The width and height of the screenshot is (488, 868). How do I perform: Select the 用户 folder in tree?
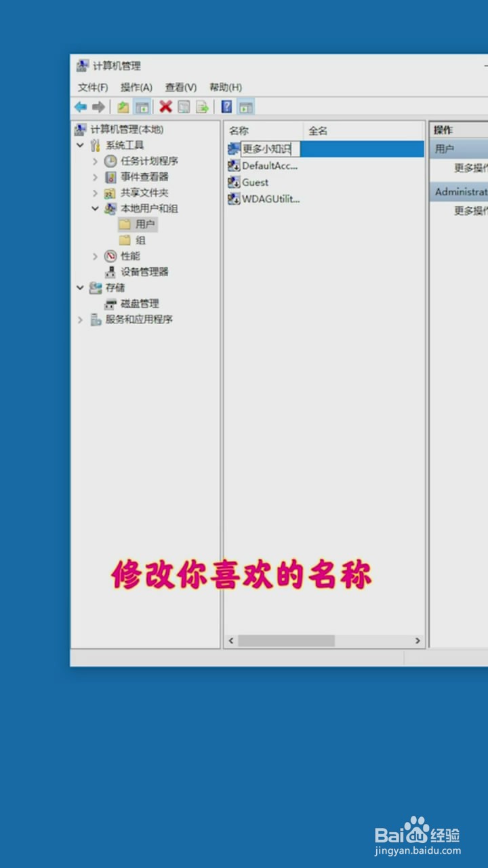[145, 224]
